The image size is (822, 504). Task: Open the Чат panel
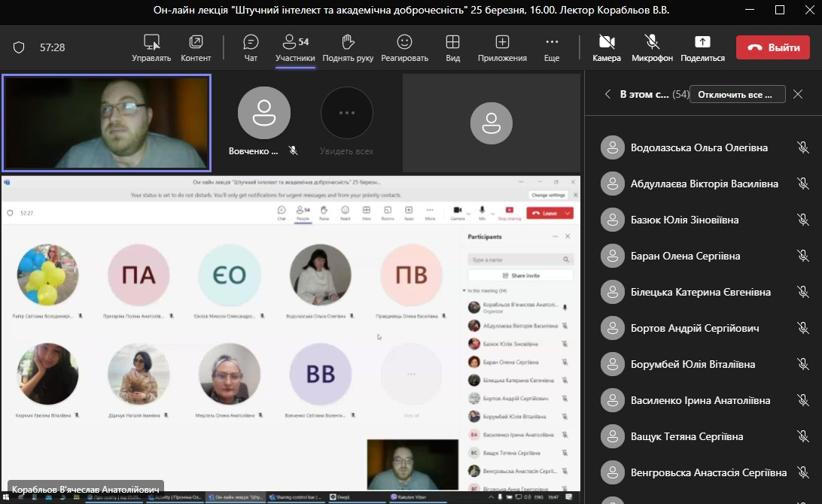click(x=251, y=47)
